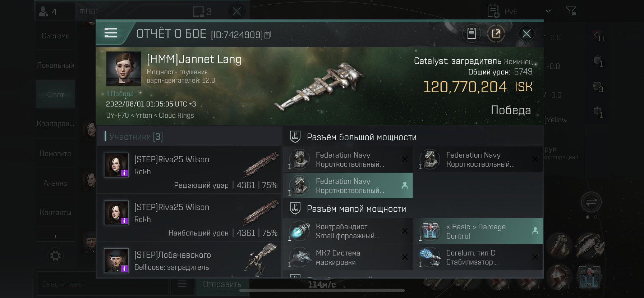Open the Система chat tab
The width and height of the screenshot is (644, 298).
pos(55,36)
